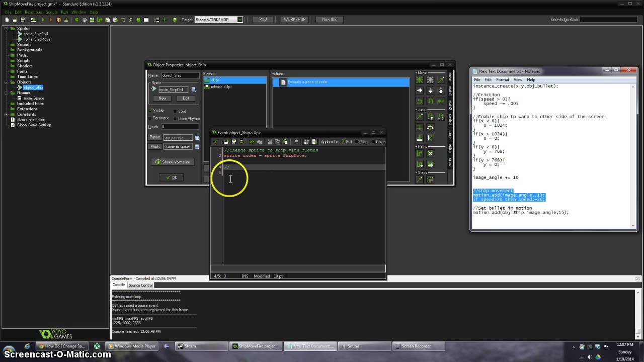Toggle the Visible checkbox
Viewport: 644px width, 362px height.
pyautogui.click(x=151, y=110)
